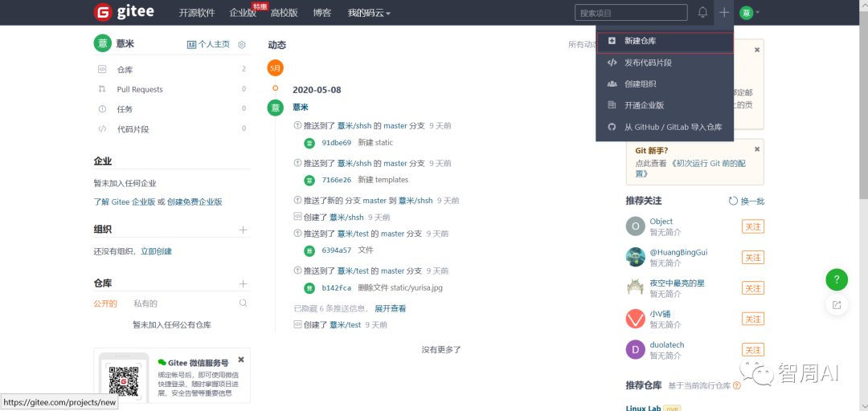Click the @HuangBingGui user avatar

pos(636,257)
